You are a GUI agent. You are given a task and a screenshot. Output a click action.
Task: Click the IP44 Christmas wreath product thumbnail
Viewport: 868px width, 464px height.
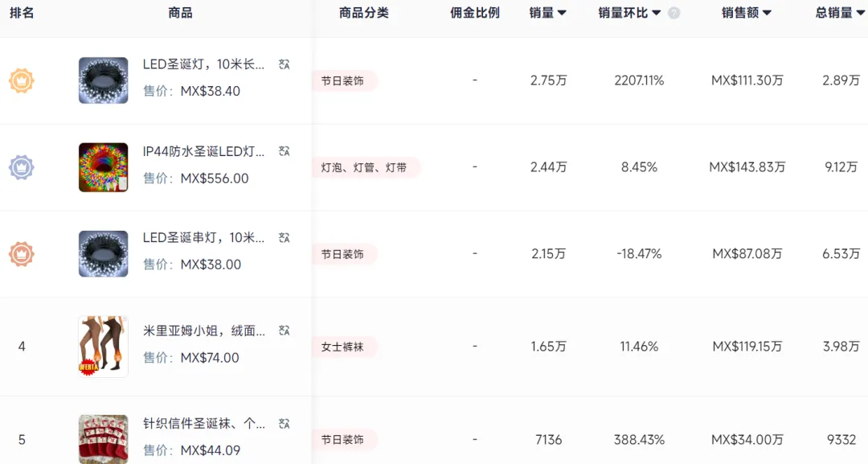tap(103, 167)
